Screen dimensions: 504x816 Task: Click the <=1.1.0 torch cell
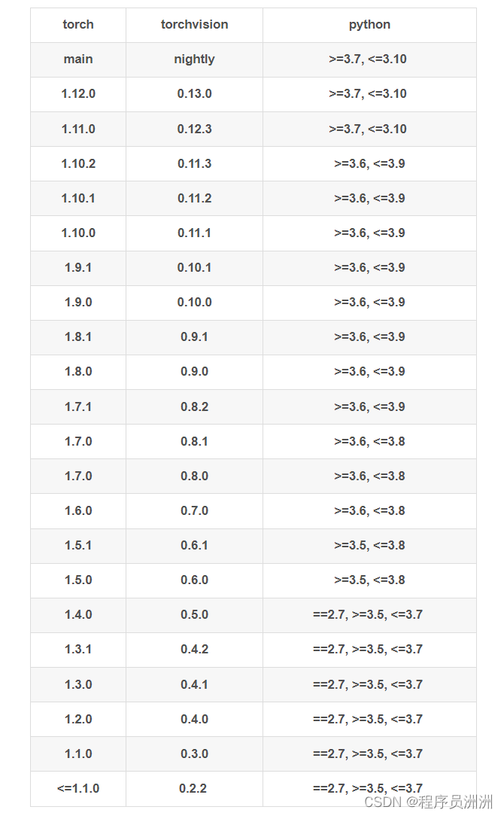click(78, 788)
